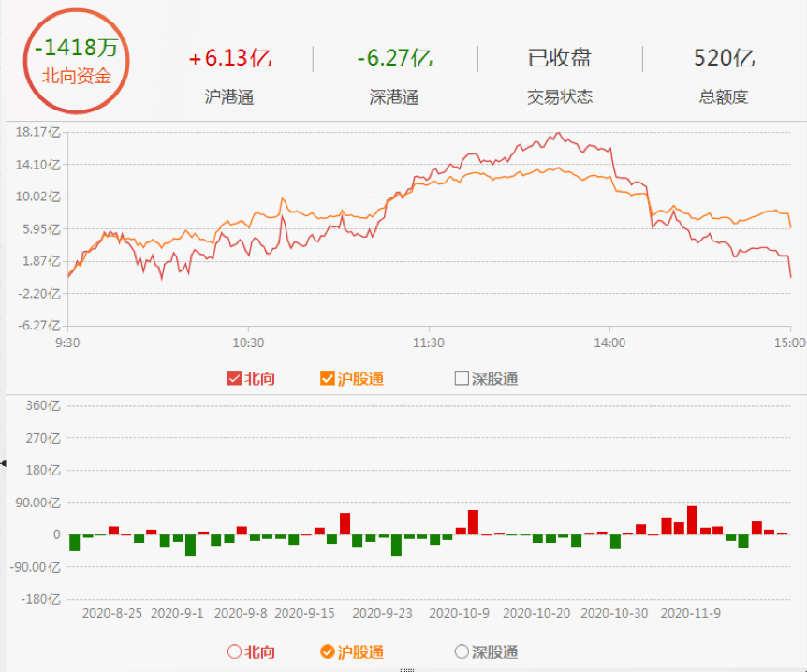807x672 pixels.
Task: Click the -6.27亿 y-axis label
Action: coord(39,325)
